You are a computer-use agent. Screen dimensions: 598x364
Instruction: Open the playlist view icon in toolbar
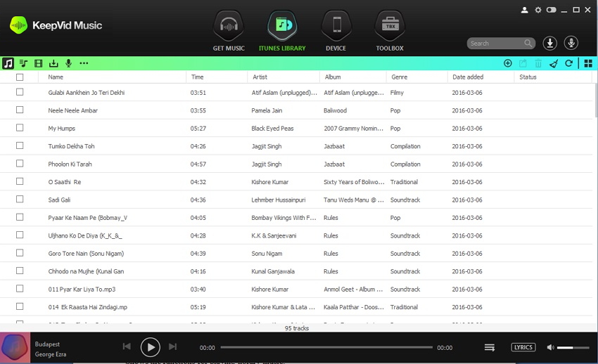coord(23,63)
